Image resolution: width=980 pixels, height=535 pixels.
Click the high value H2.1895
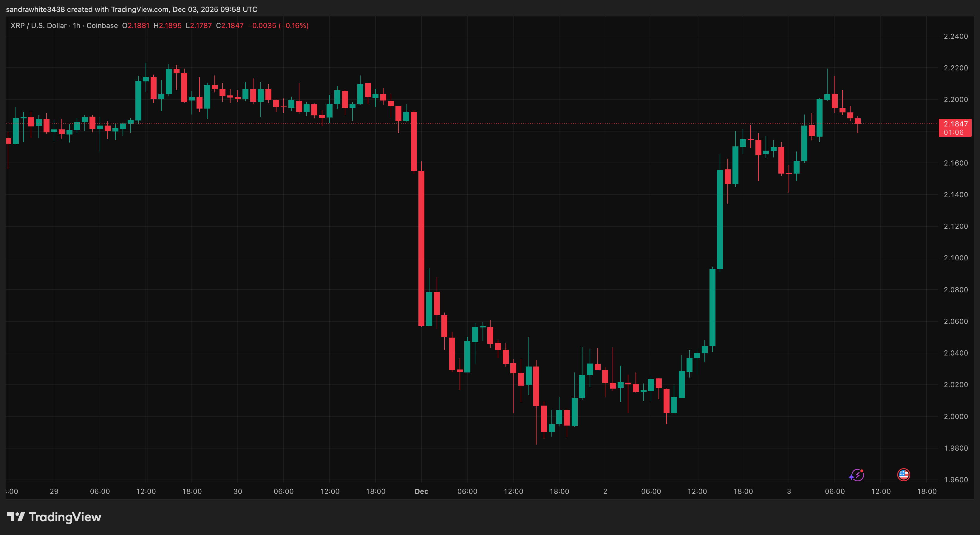(x=167, y=25)
